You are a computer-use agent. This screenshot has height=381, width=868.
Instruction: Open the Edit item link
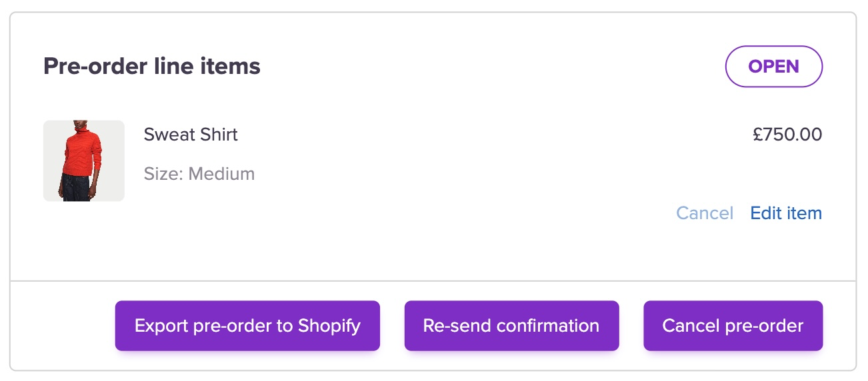point(786,213)
